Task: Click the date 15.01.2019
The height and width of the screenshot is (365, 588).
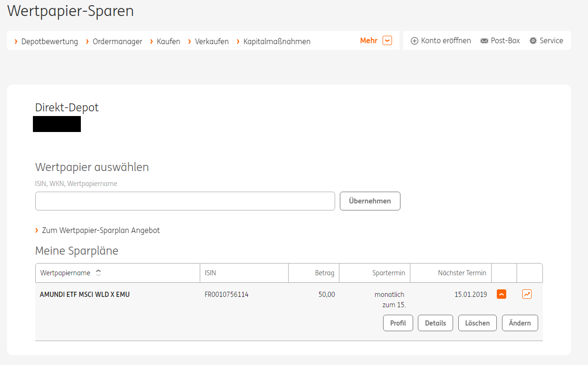Action: point(471,295)
